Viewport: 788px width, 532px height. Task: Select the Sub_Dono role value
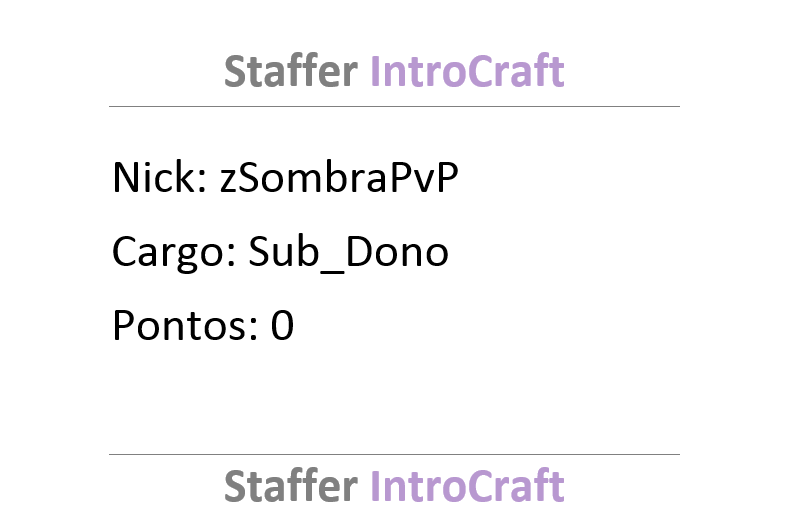pos(348,252)
